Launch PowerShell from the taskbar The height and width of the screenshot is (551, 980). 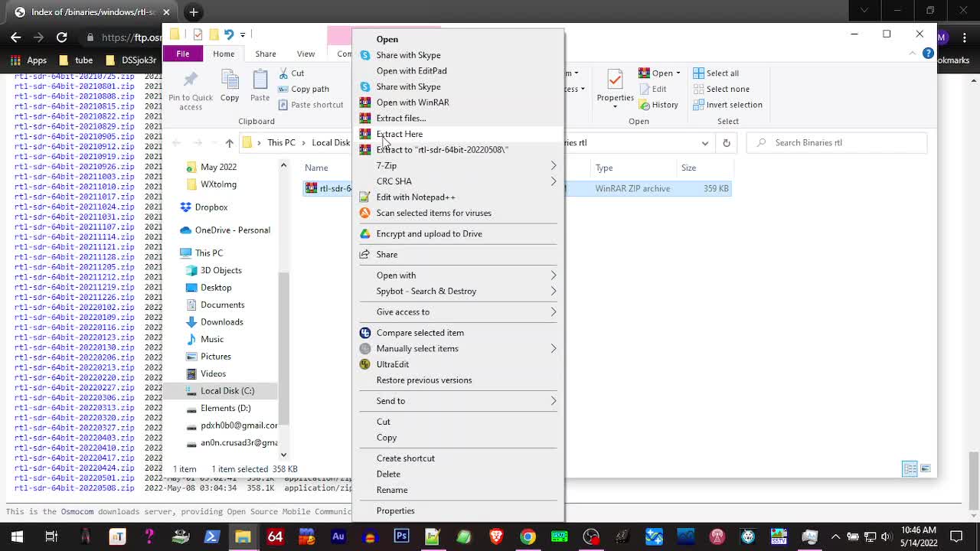[x=211, y=536]
